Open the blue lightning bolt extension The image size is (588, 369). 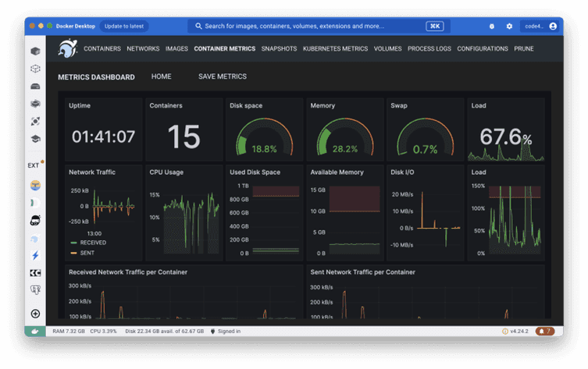pos(35,255)
